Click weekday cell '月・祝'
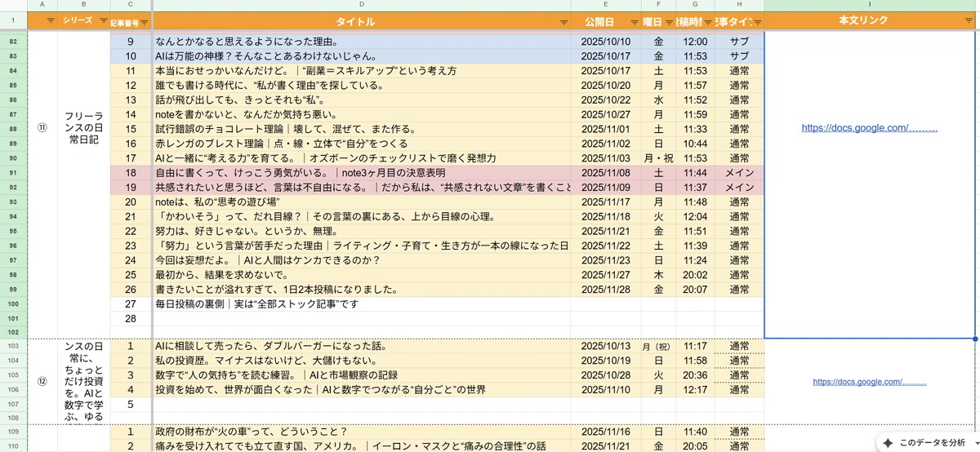Viewport: 980px width, 452px height. coord(658,158)
